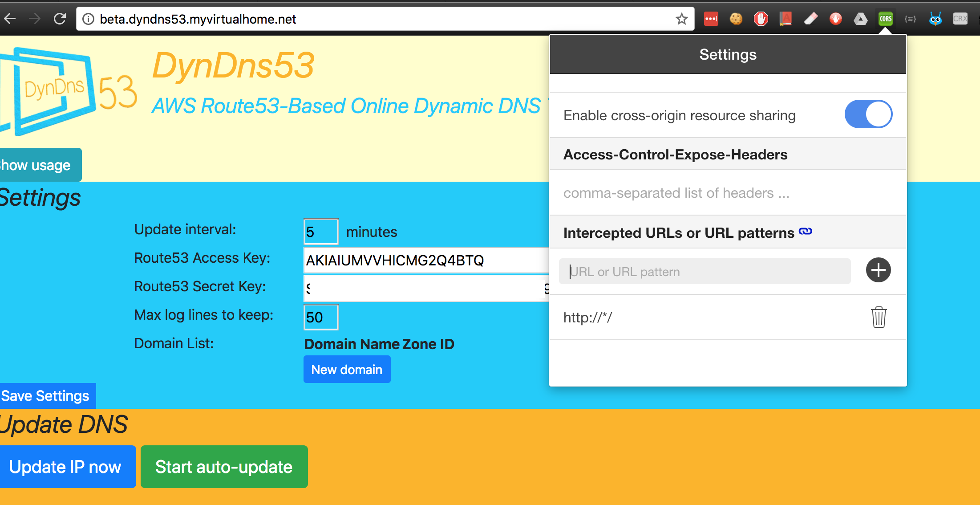The image size is (980, 505).
Task: Click the expose headers input field
Action: (728, 193)
